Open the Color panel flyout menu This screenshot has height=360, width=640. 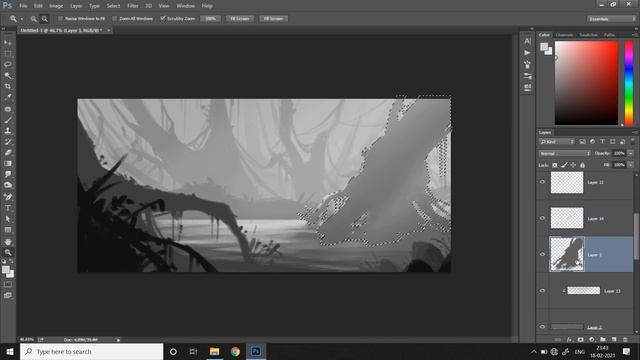(634, 35)
